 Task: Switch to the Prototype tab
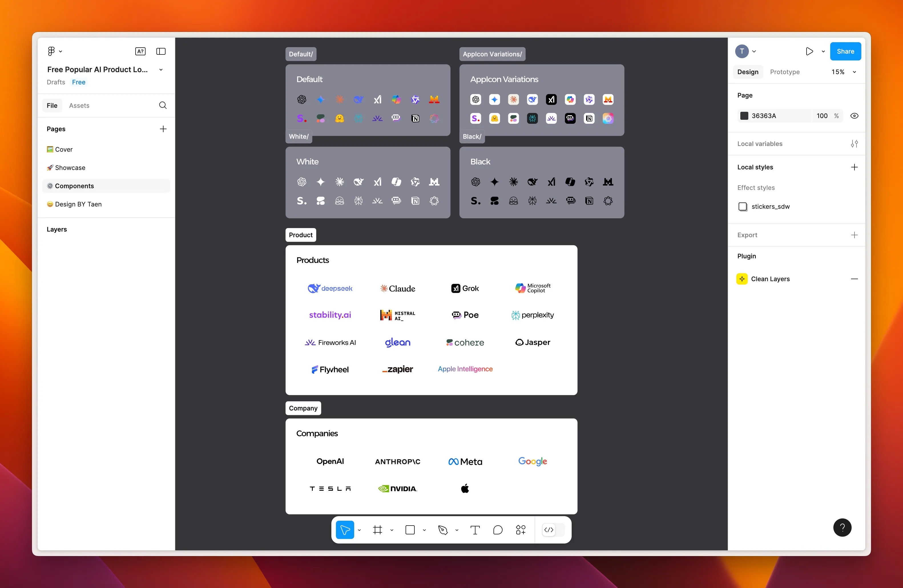785,72
